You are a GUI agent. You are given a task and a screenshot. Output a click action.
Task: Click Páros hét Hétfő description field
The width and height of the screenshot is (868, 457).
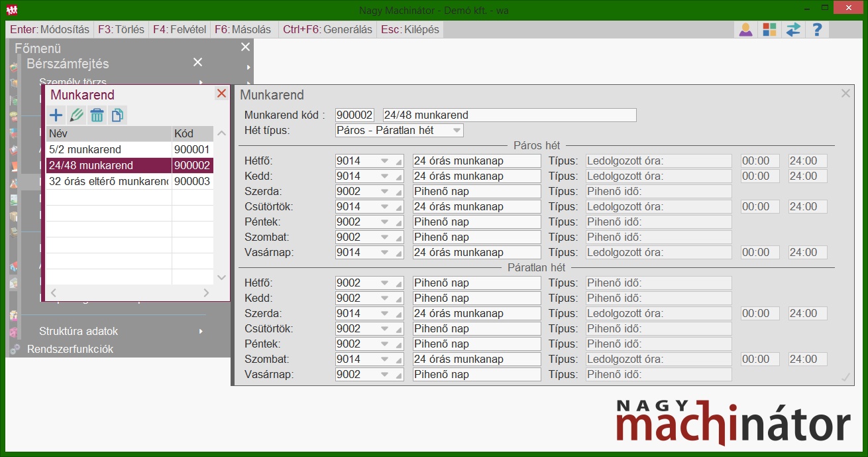[477, 161]
